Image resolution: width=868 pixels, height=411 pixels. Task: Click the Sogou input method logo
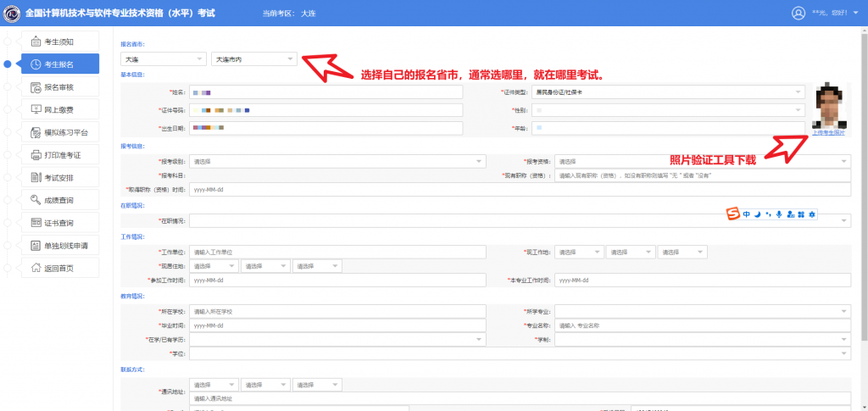click(x=733, y=214)
